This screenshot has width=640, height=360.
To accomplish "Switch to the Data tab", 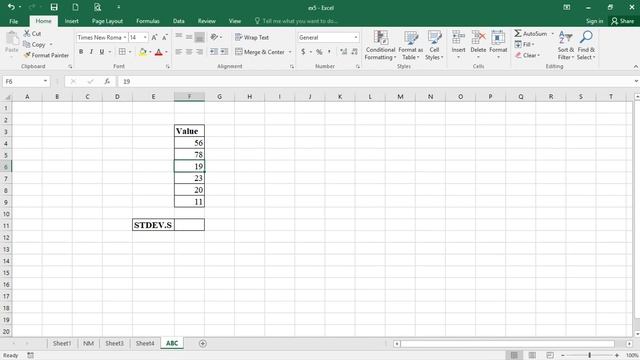I will [x=179, y=21].
